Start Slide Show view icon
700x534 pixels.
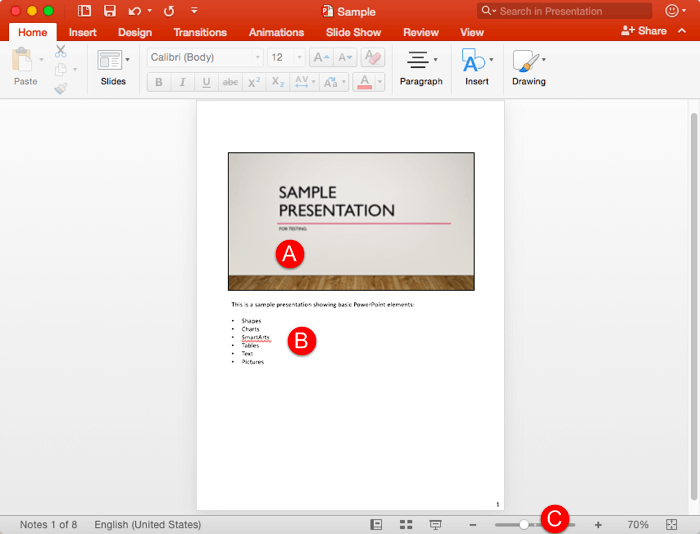pyautogui.click(x=435, y=525)
